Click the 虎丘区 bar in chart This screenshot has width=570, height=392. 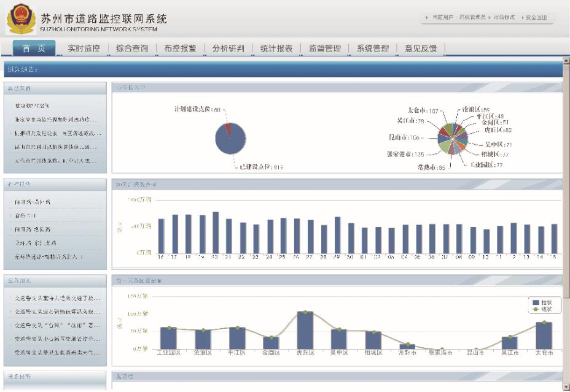pyautogui.click(x=305, y=330)
